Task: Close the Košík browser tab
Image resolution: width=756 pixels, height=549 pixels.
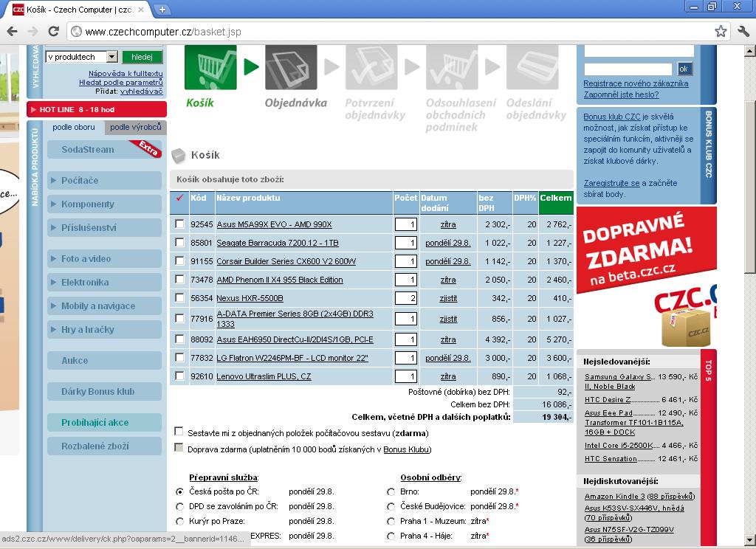Action: click(x=141, y=9)
